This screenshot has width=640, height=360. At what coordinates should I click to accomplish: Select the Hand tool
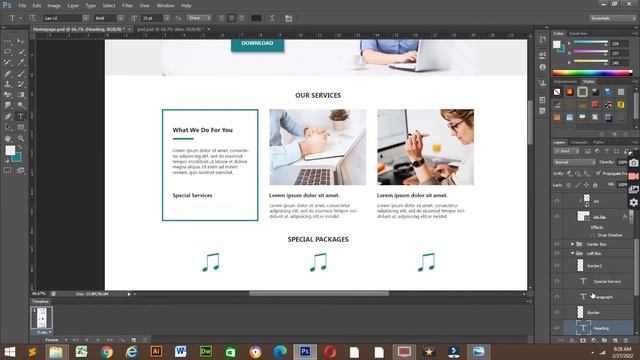[x=8, y=138]
